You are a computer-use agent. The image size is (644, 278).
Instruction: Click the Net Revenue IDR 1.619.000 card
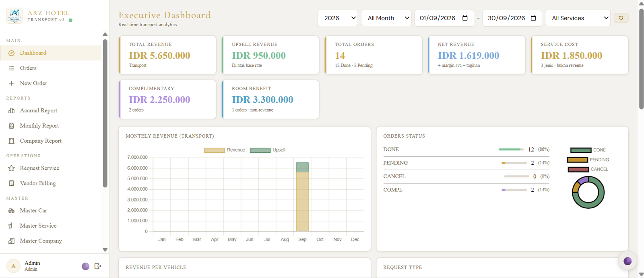pos(477,55)
